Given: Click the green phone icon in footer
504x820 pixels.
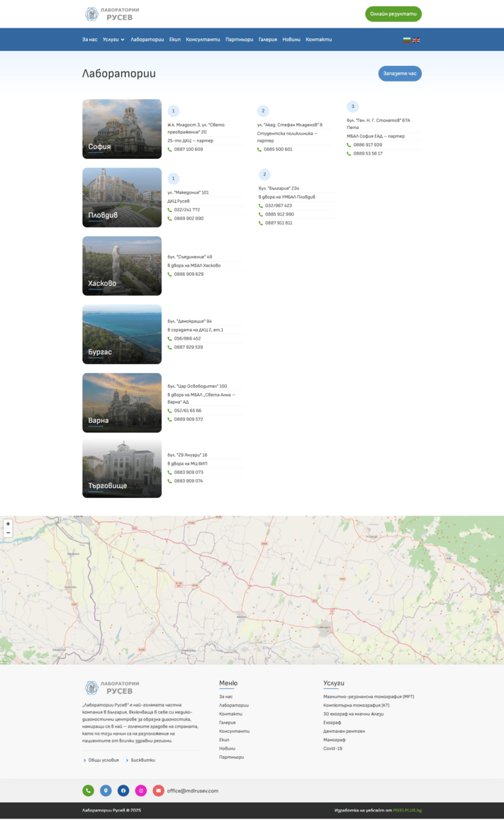Looking at the screenshot, I should [x=89, y=791].
